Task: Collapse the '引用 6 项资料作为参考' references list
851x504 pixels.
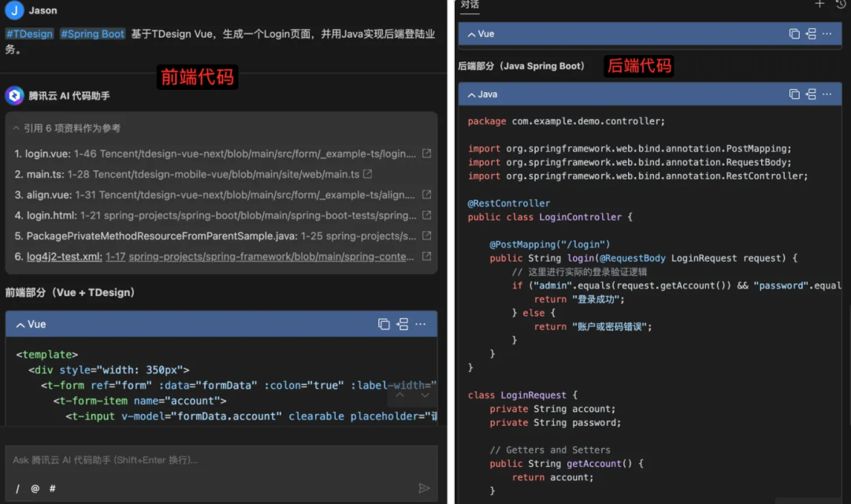Action: [x=17, y=128]
